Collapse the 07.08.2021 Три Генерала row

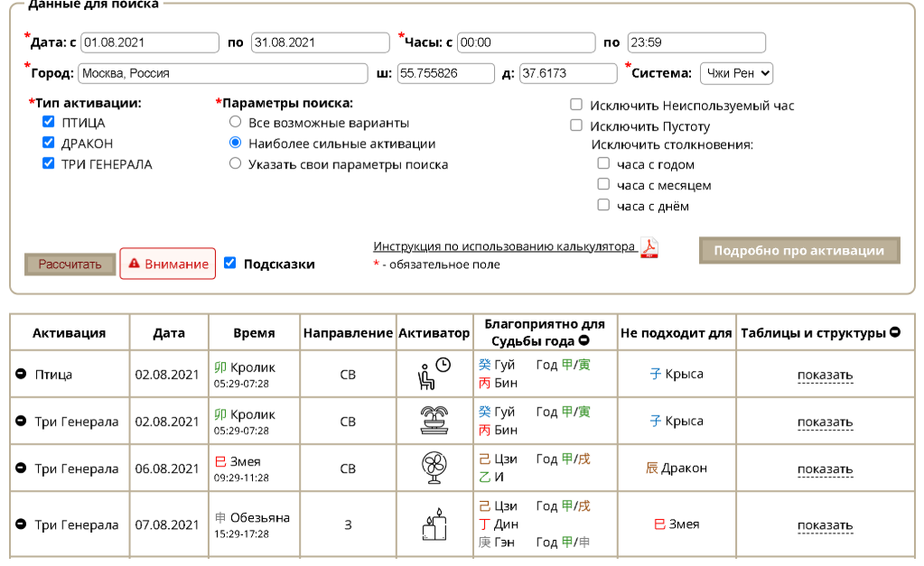(x=21, y=524)
